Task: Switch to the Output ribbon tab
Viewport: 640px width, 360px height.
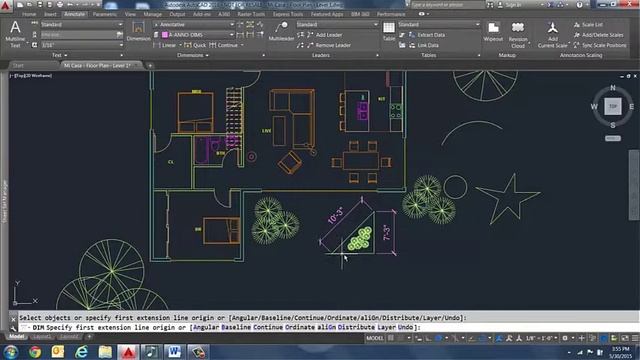Action: click(177, 14)
